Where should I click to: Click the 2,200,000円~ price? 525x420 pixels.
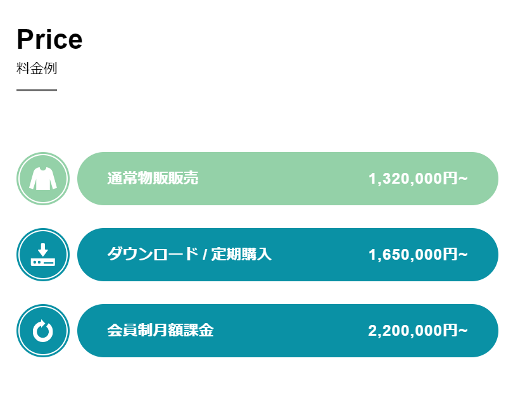[x=418, y=331]
